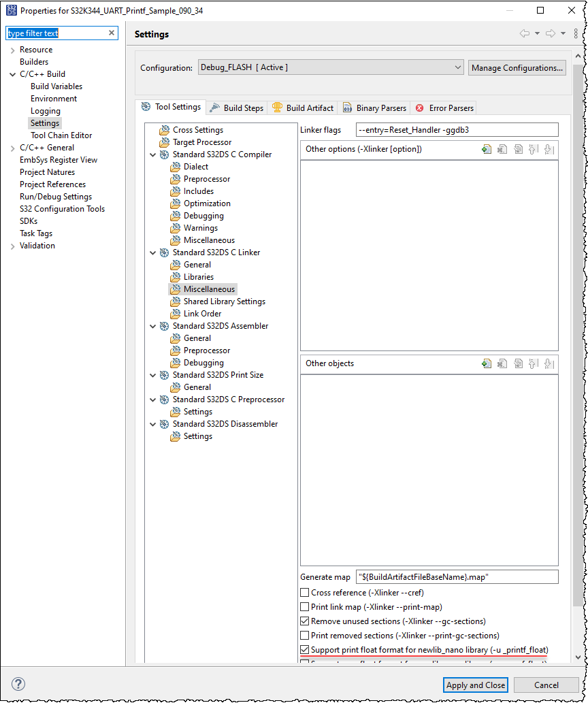Disable Remove unused sections (-Xlinker --gc-sections)
Image resolution: width=588 pixels, height=703 pixels.
click(x=304, y=621)
